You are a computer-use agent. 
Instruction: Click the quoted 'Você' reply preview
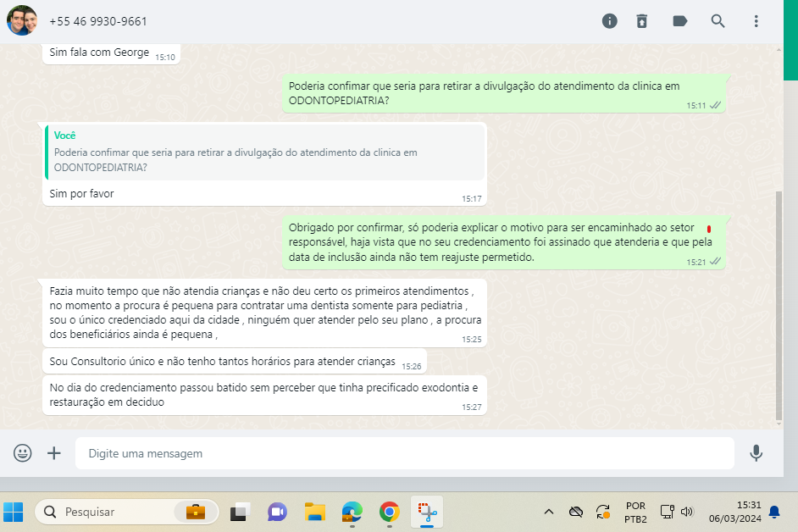coord(265,152)
